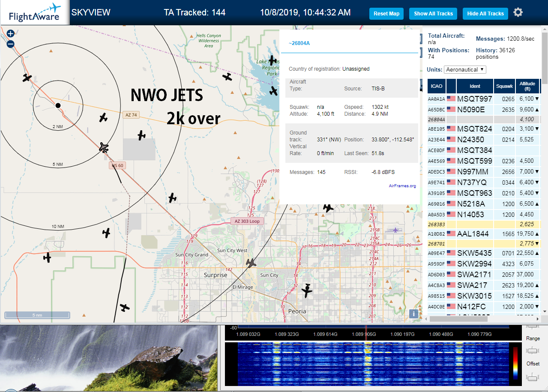Image resolution: width=548 pixels, height=392 pixels.
Task: Select the MSQT824 aircraft row
Action: click(x=484, y=129)
